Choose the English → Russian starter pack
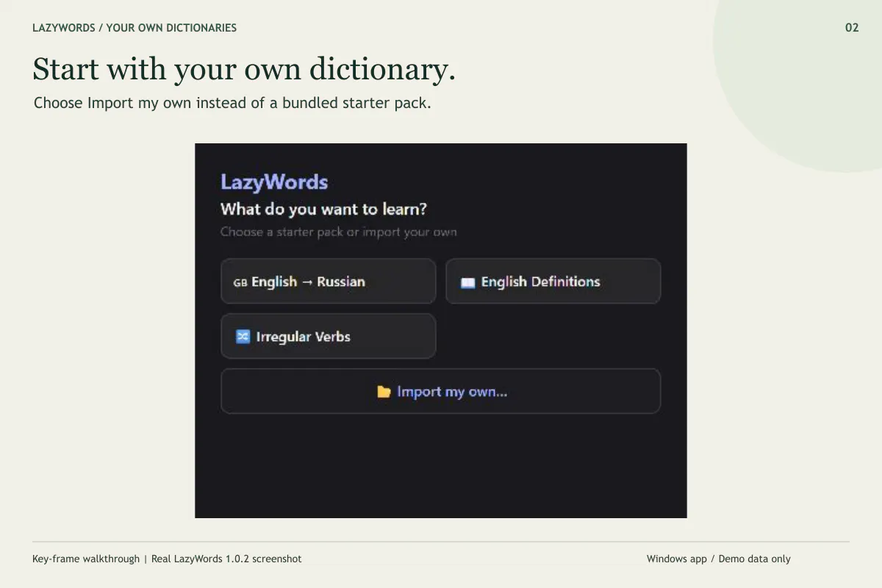This screenshot has width=882, height=588. (328, 282)
